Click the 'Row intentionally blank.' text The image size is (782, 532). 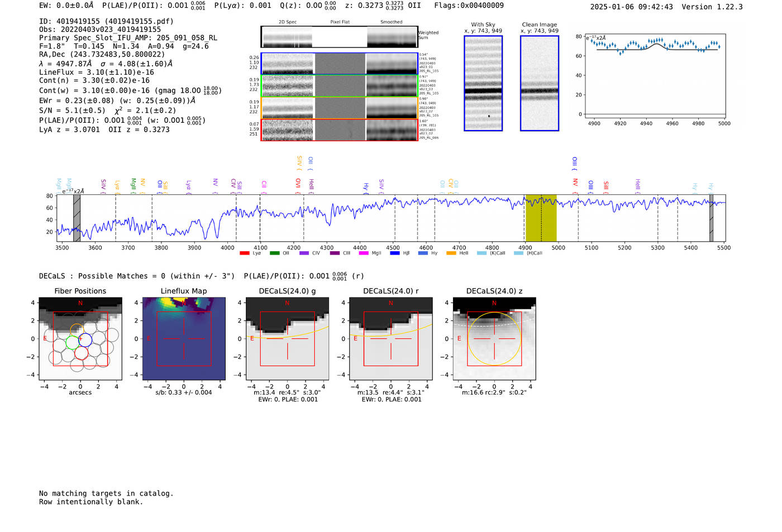pyautogui.click(x=91, y=502)
